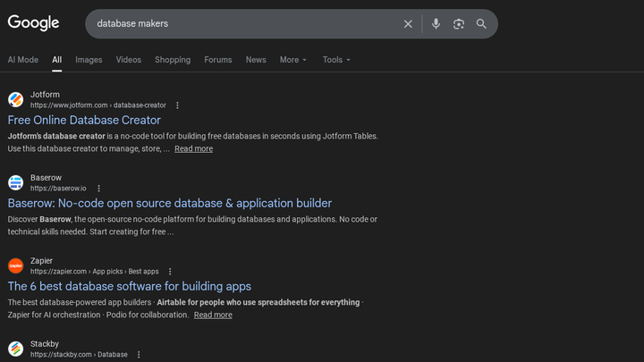
Task: Open the Stackby result three-dot menu
Action: pos(139,355)
